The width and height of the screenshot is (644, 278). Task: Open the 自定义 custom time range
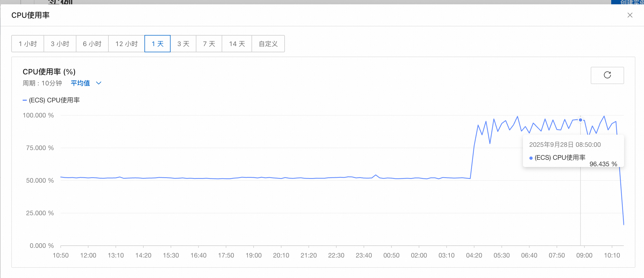pos(268,44)
